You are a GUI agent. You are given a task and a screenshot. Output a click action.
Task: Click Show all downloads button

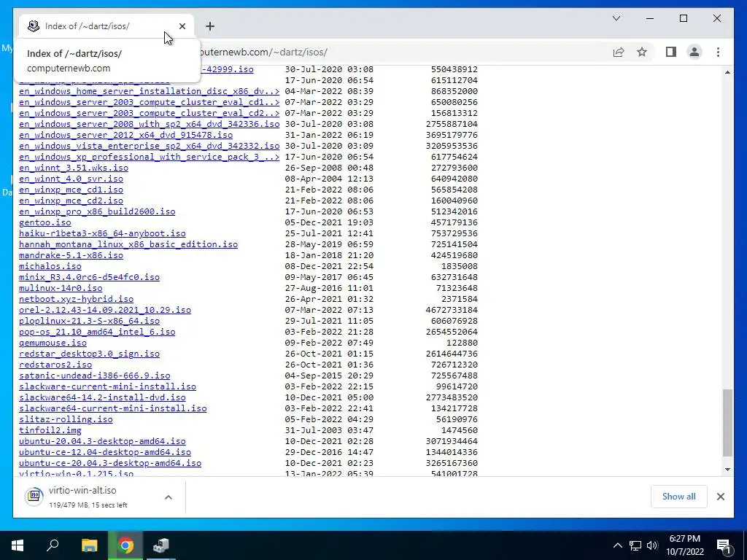(678, 496)
